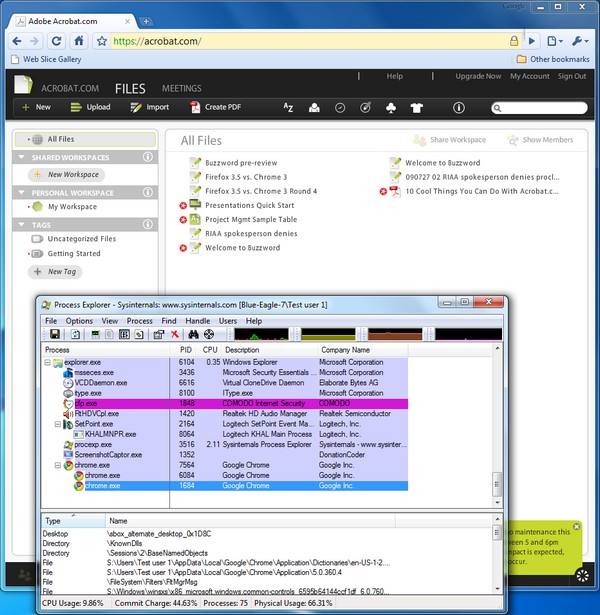Collapse the parent chrome.exe process node
This screenshot has height=615, width=600.
tap(58, 465)
